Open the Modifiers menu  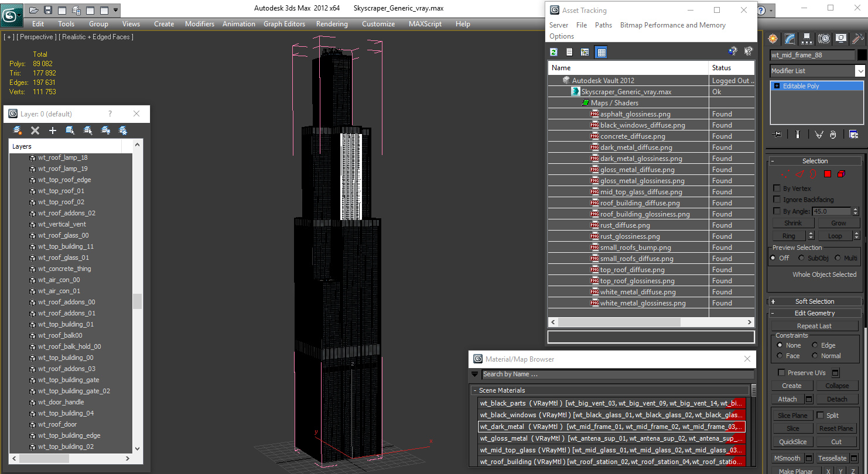200,24
